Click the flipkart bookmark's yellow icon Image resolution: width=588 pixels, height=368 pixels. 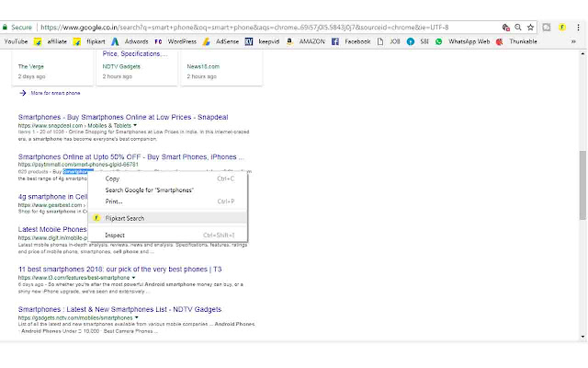pos(77,41)
